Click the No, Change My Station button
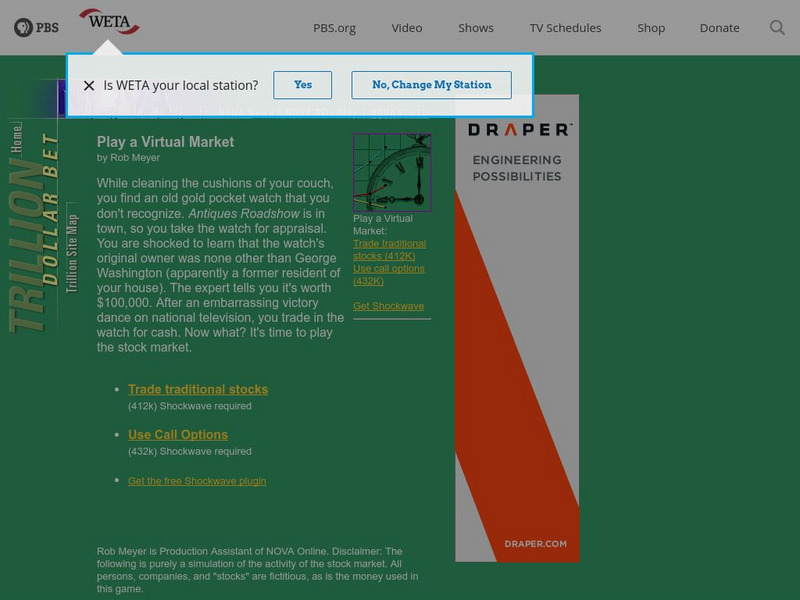 point(430,85)
